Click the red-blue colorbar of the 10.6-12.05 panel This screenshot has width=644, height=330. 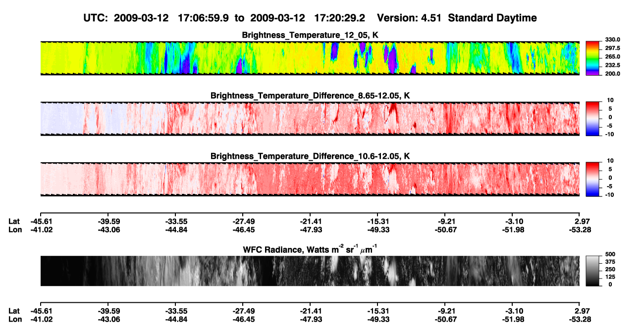[593, 179]
